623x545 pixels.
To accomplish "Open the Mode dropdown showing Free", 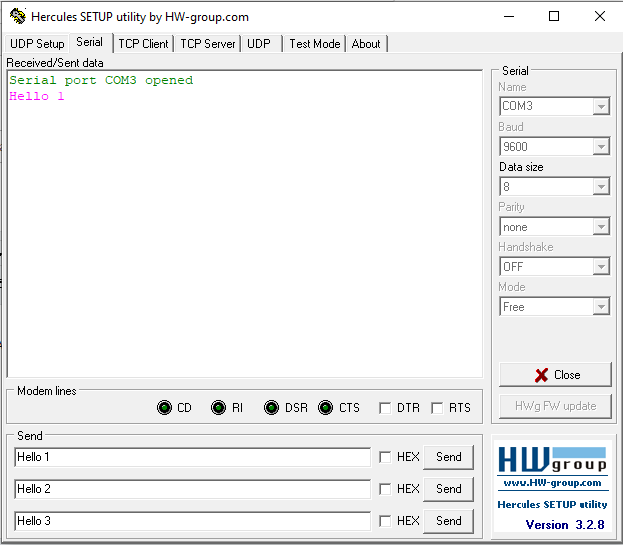I will click(x=555, y=307).
